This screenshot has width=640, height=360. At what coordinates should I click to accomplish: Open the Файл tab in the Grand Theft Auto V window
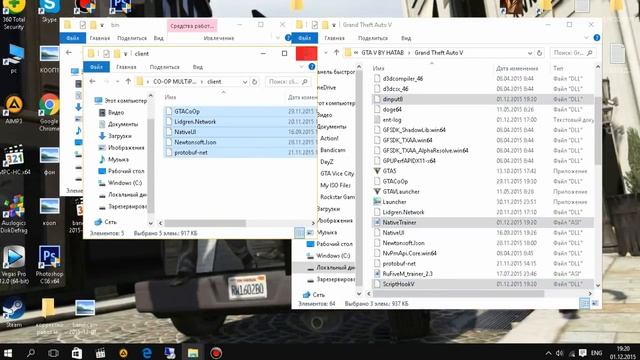[x=304, y=38]
